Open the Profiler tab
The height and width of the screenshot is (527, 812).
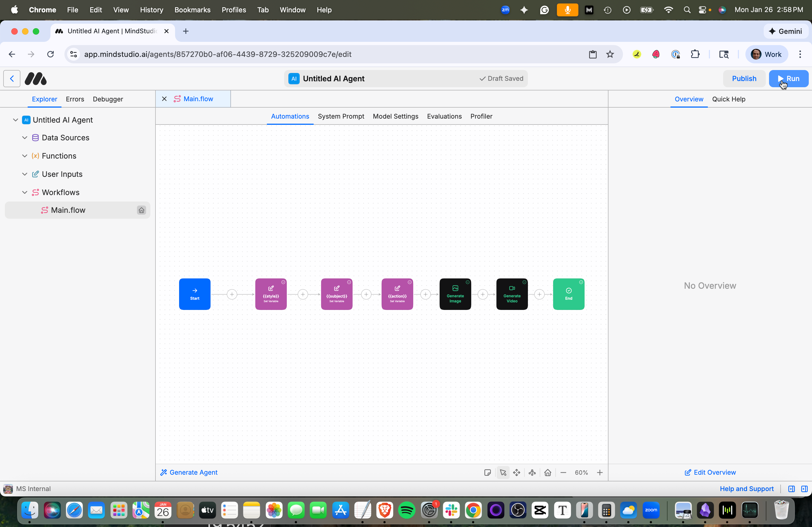[x=481, y=116]
